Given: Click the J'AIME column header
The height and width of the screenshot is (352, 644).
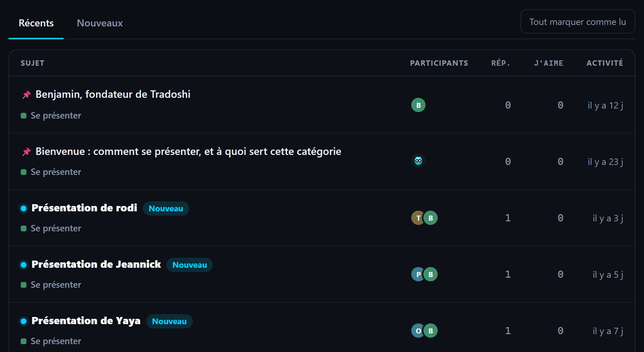Looking at the screenshot, I should coord(549,63).
